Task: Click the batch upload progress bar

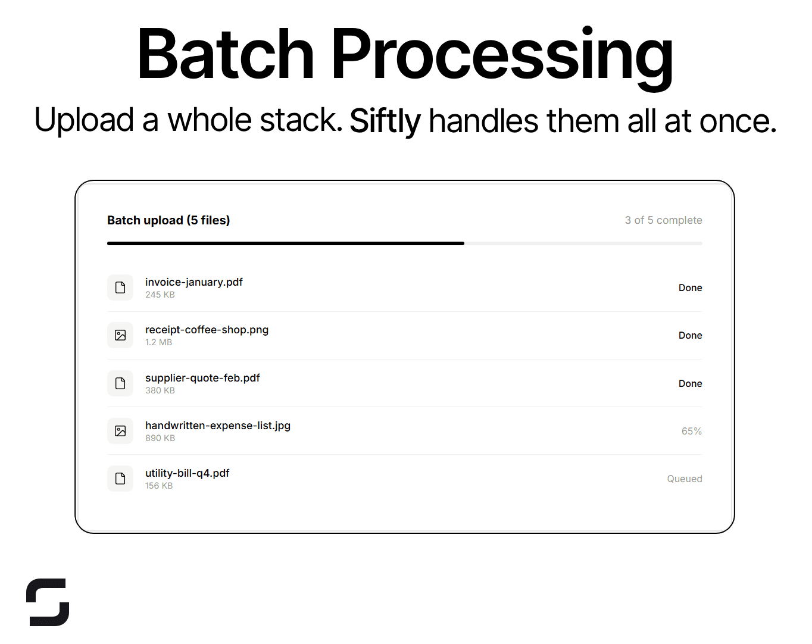Action: click(405, 243)
